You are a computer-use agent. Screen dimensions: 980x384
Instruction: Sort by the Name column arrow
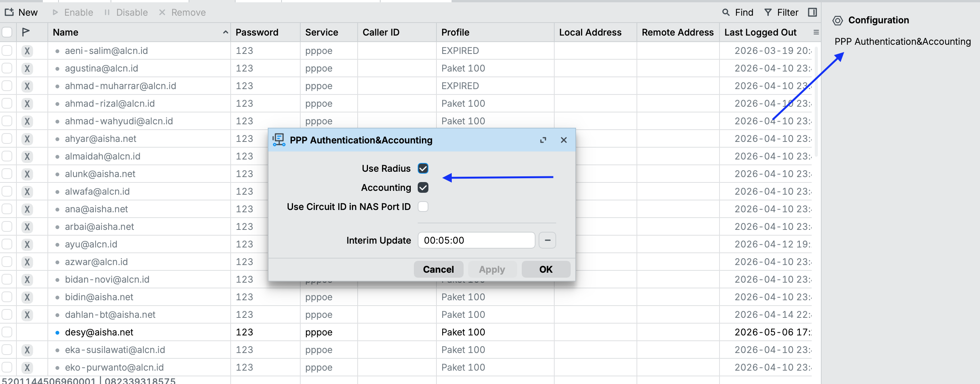tap(226, 32)
